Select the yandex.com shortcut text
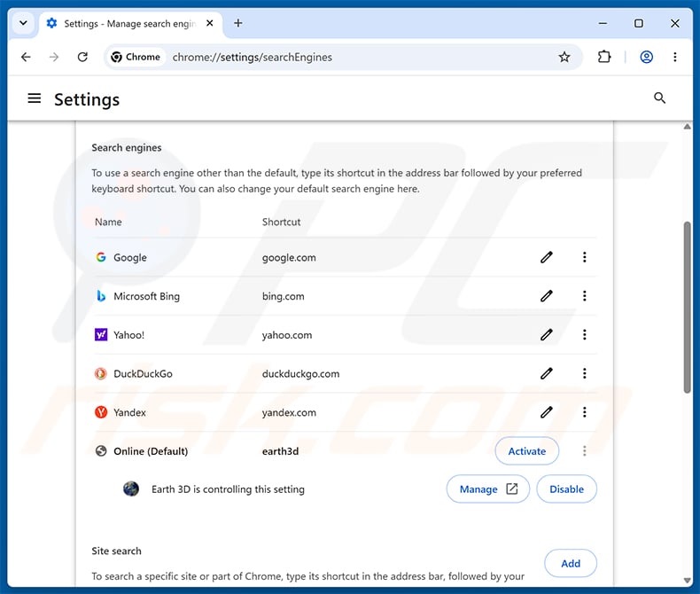700x594 pixels. click(289, 412)
